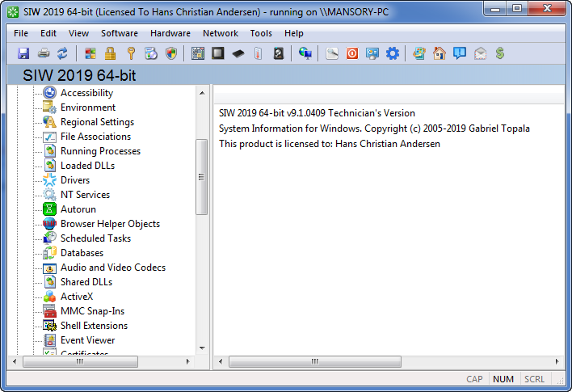Select Environment in the tree
Image resolution: width=572 pixels, height=392 pixels.
88,107
